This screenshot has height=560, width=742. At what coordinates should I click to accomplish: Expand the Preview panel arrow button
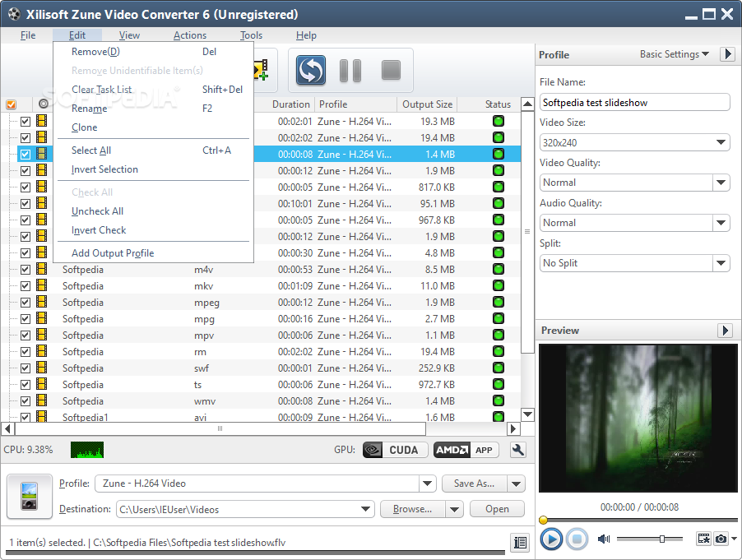click(725, 330)
